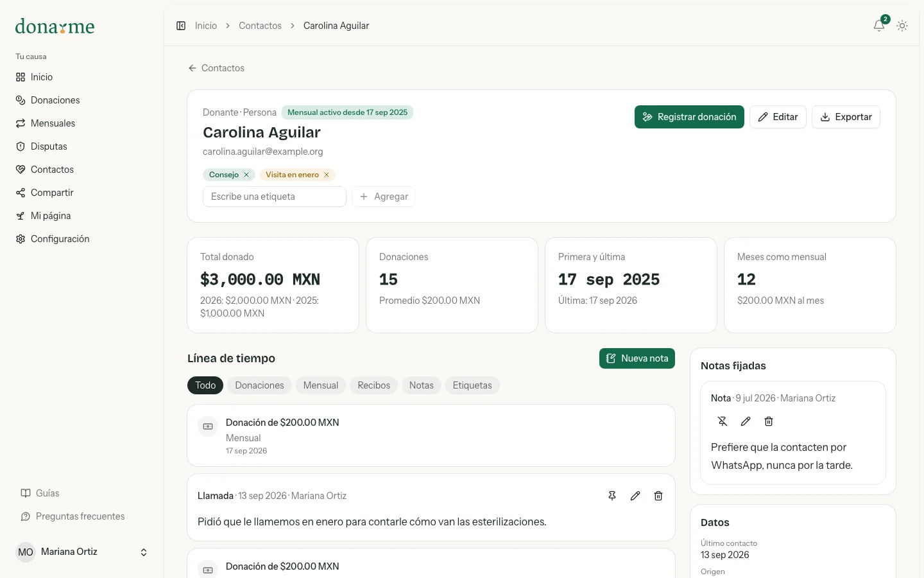Image resolution: width=924 pixels, height=578 pixels.
Task: Open Compartir in the sidebar
Action: tap(82, 193)
